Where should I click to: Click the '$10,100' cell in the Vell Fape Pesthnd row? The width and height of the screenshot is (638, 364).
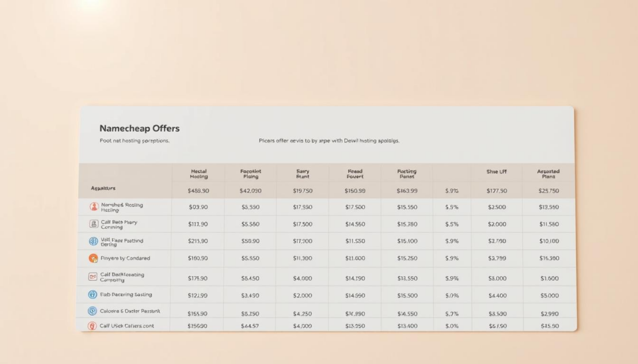[550, 241]
